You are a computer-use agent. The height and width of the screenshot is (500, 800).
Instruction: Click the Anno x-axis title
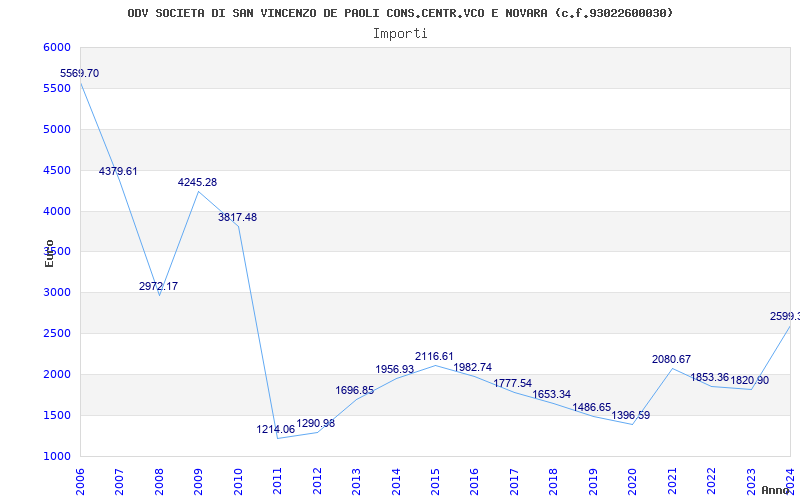click(776, 490)
